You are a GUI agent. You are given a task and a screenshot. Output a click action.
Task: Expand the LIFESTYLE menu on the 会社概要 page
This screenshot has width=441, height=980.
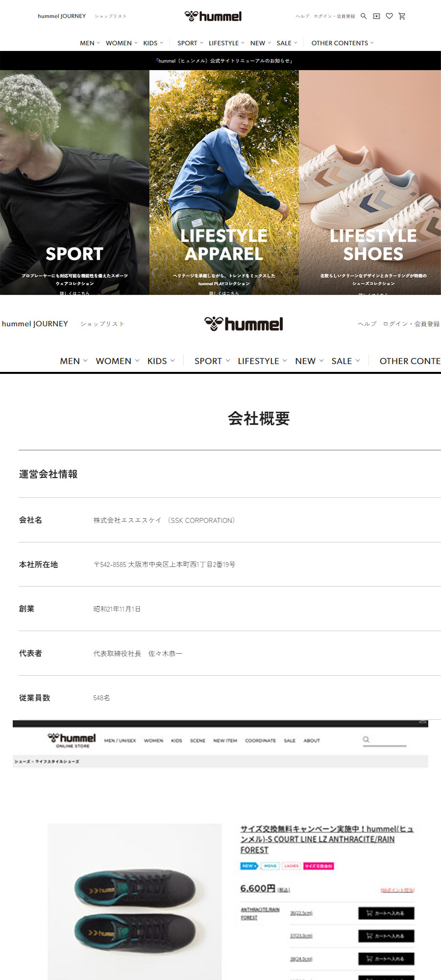pyautogui.click(x=262, y=361)
